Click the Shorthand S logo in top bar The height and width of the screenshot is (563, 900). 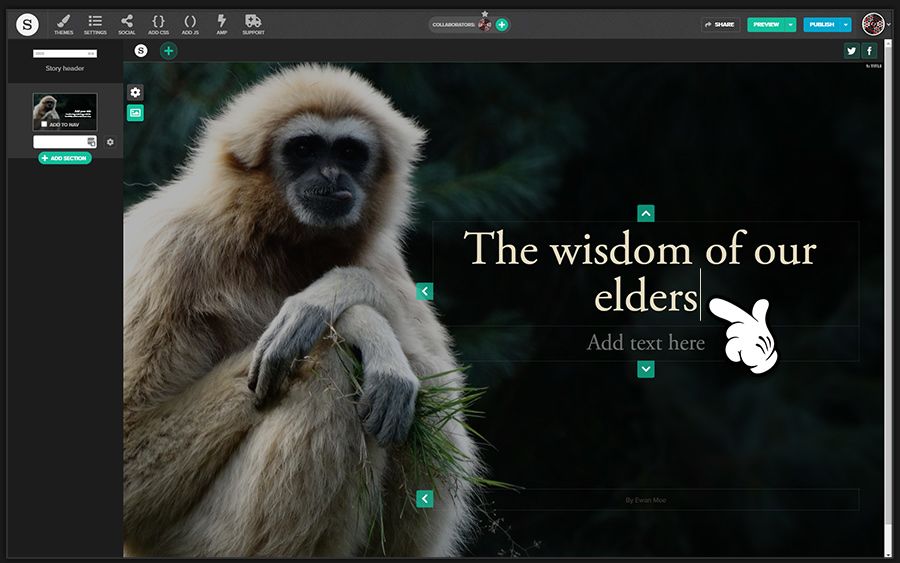click(27, 24)
